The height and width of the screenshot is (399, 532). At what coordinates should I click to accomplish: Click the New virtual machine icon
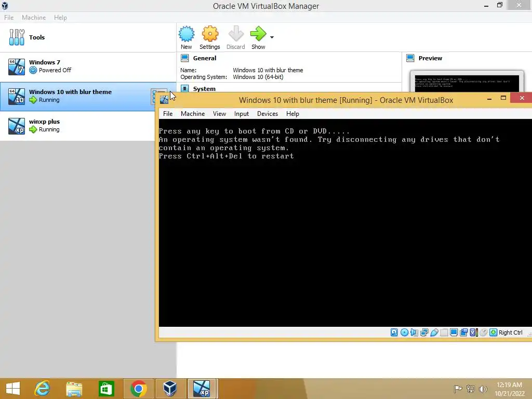[x=187, y=37]
